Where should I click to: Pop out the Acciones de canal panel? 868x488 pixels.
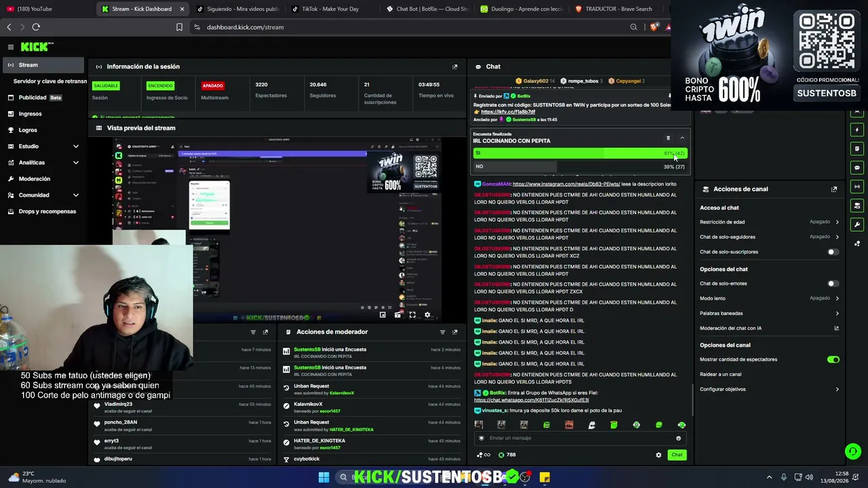[834, 189]
